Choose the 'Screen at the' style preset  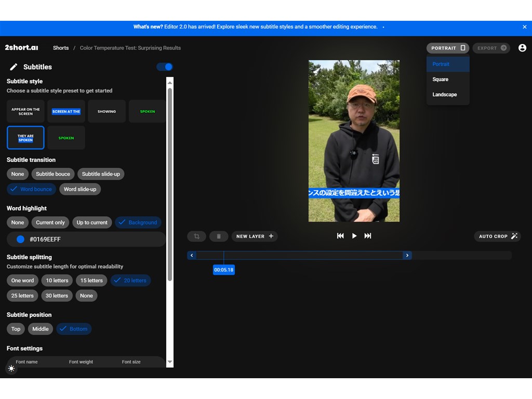pyautogui.click(x=66, y=111)
